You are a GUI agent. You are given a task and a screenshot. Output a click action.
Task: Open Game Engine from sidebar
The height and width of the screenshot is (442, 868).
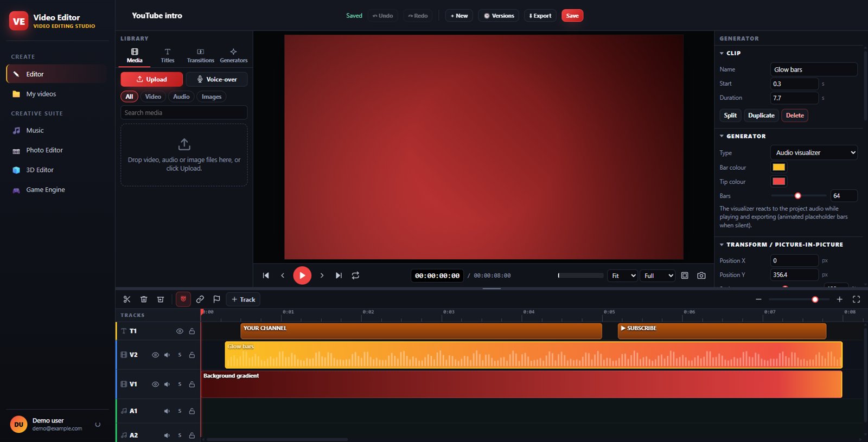click(58, 190)
